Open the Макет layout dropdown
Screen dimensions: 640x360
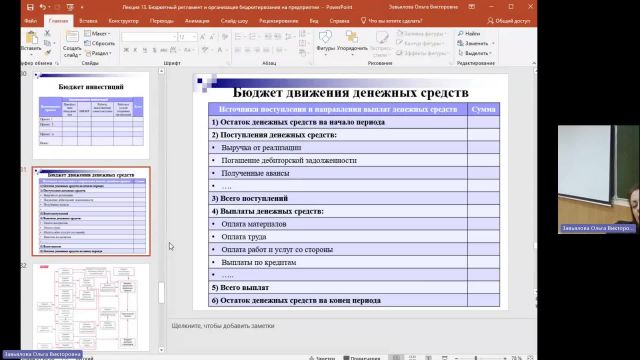click(98, 33)
